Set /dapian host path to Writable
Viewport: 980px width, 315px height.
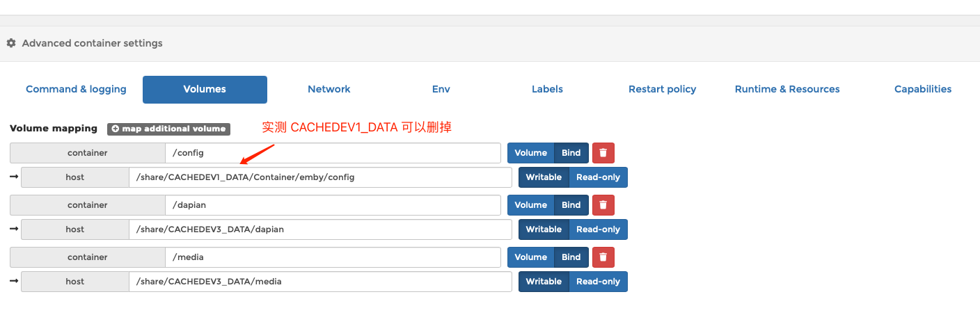click(x=544, y=229)
